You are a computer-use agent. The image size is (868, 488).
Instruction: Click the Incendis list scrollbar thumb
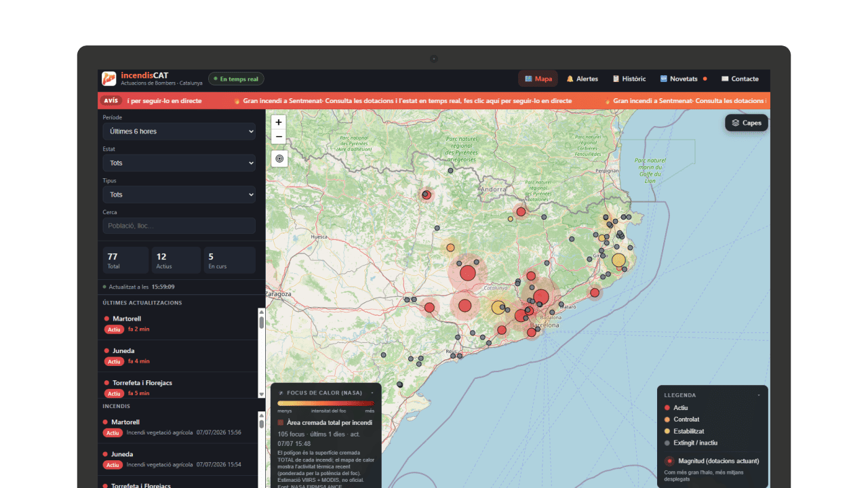tap(262, 424)
